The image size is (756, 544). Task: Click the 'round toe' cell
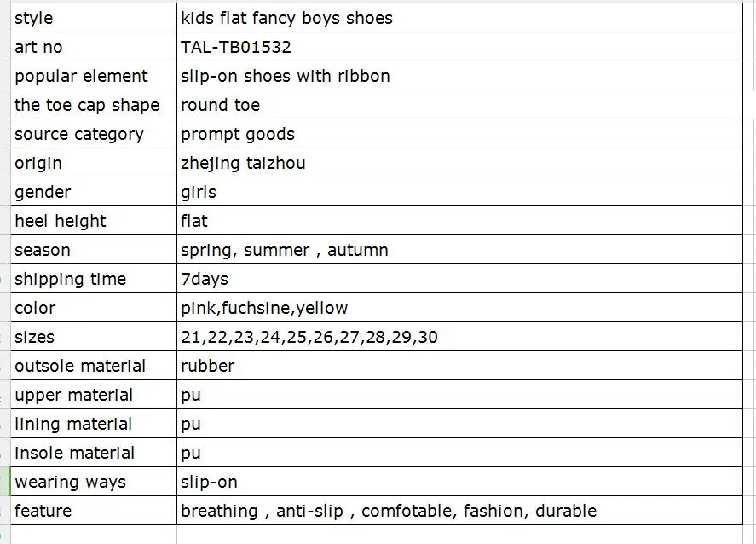pos(220,105)
